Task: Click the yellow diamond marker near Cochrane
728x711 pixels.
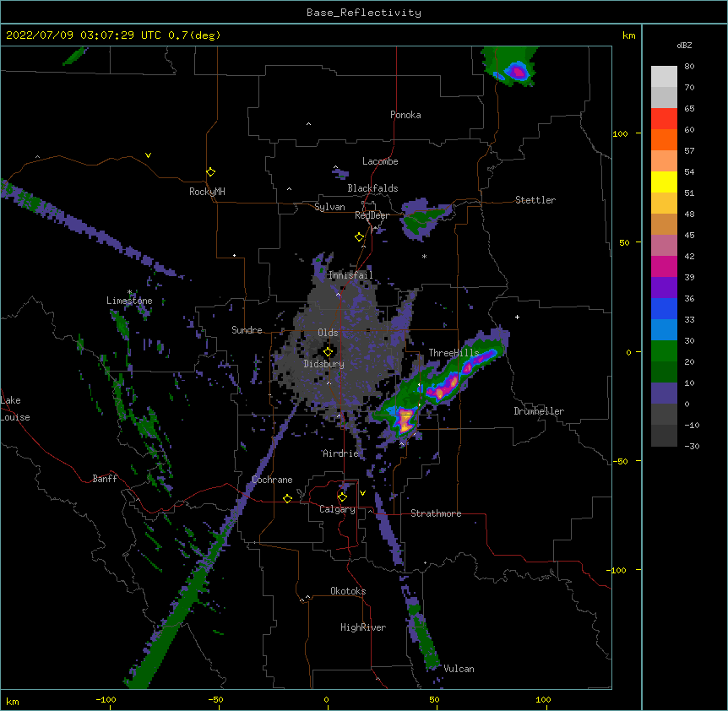Action: 287,498
